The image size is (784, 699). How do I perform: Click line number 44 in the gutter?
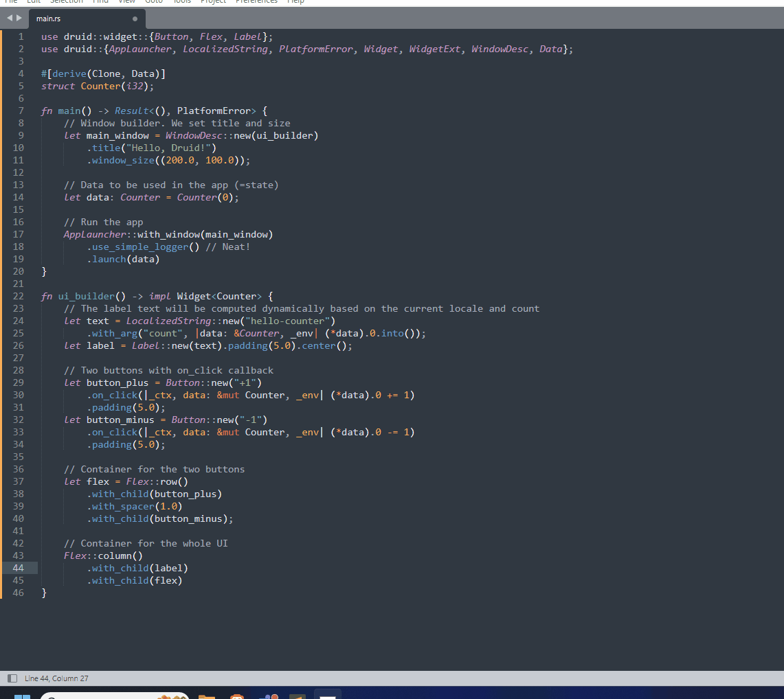(x=18, y=568)
